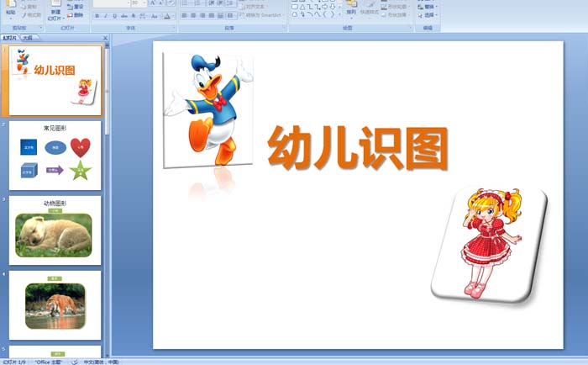This screenshot has width=588, height=365.
Task: Click the Increase List Level icon
Action: [x=220, y=3]
